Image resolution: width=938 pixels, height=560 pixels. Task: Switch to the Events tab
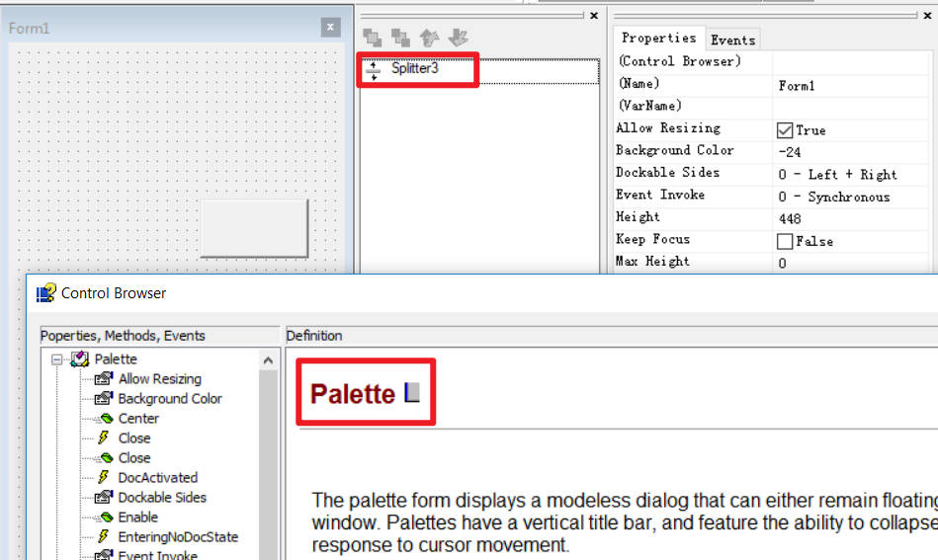pyautogui.click(x=732, y=40)
